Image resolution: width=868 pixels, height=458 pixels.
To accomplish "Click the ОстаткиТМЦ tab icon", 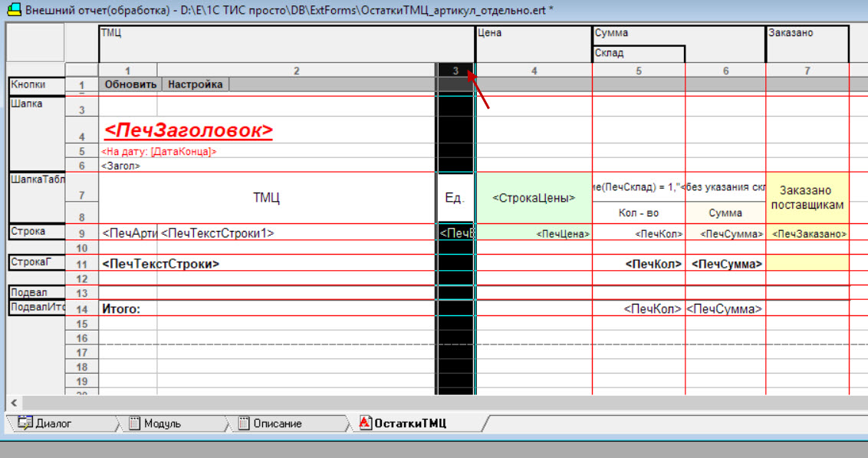I will [x=365, y=423].
